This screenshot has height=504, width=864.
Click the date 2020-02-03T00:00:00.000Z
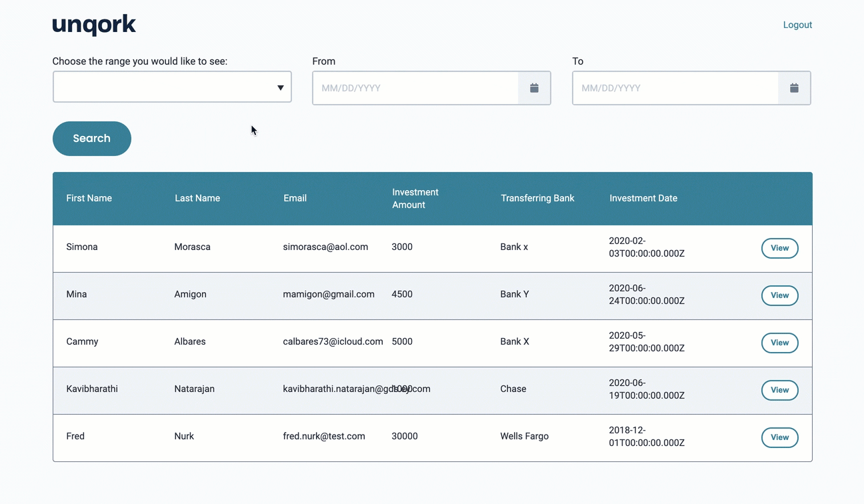click(x=647, y=247)
